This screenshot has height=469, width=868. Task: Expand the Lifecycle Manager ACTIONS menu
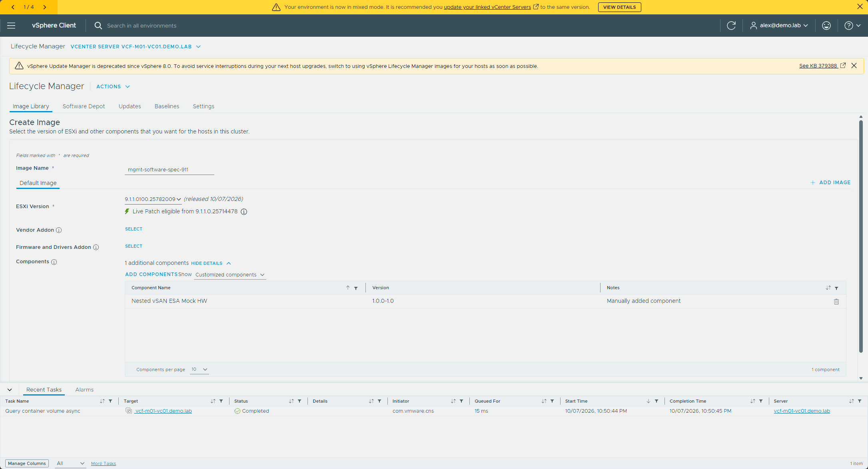[113, 87]
